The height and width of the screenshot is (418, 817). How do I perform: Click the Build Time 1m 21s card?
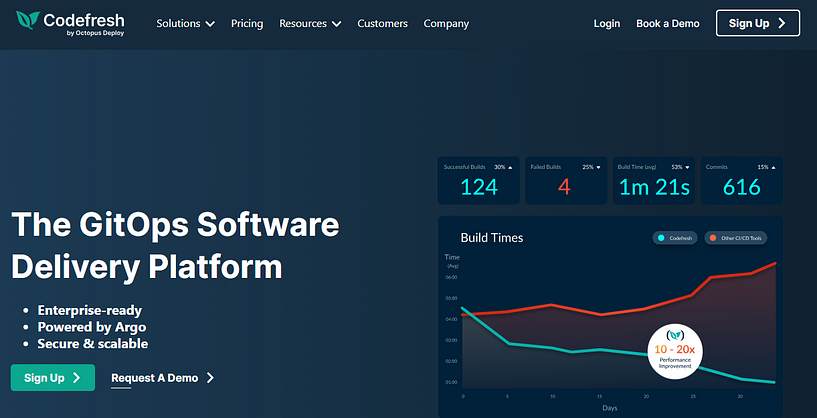coord(654,180)
